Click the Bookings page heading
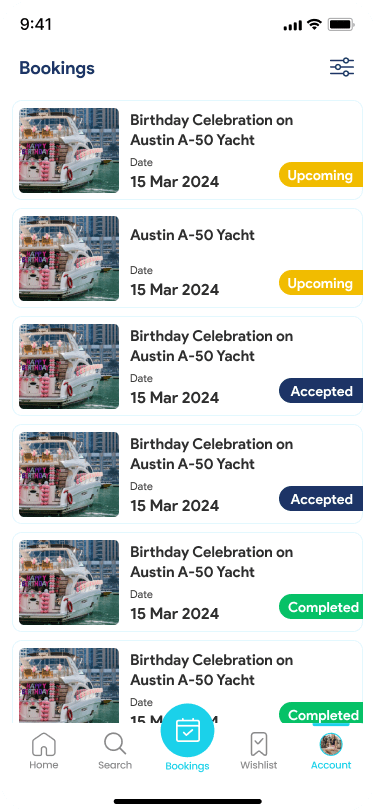The height and width of the screenshot is (812, 375). [57, 68]
